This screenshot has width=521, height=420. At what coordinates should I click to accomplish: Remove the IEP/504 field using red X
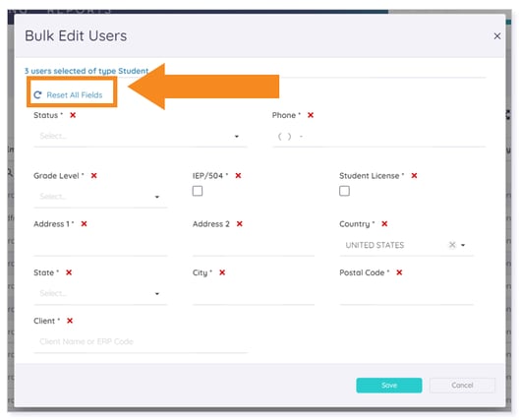pos(238,176)
